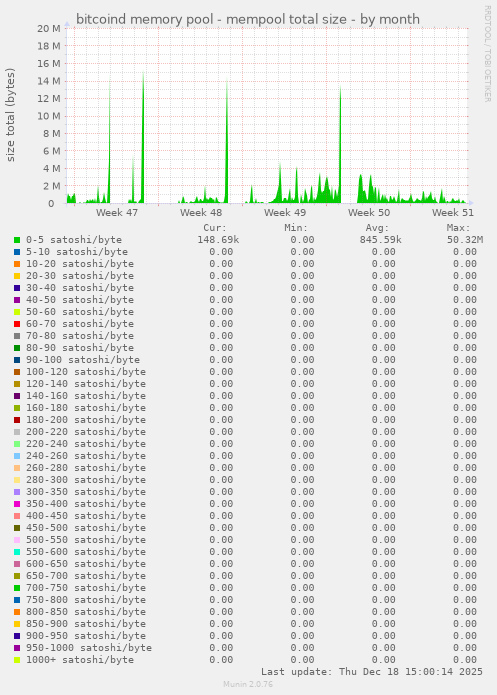Image resolution: width=497 pixels, height=695 pixels.
Task: Select the '120-140 satoshi/byte' legend label
Action: click(86, 384)
